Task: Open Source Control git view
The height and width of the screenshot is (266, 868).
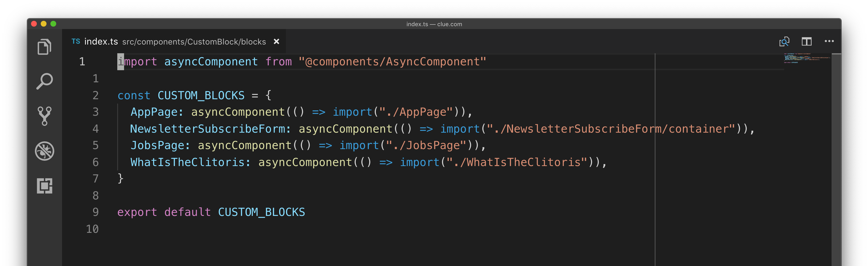Action: (x=44, y=116)
